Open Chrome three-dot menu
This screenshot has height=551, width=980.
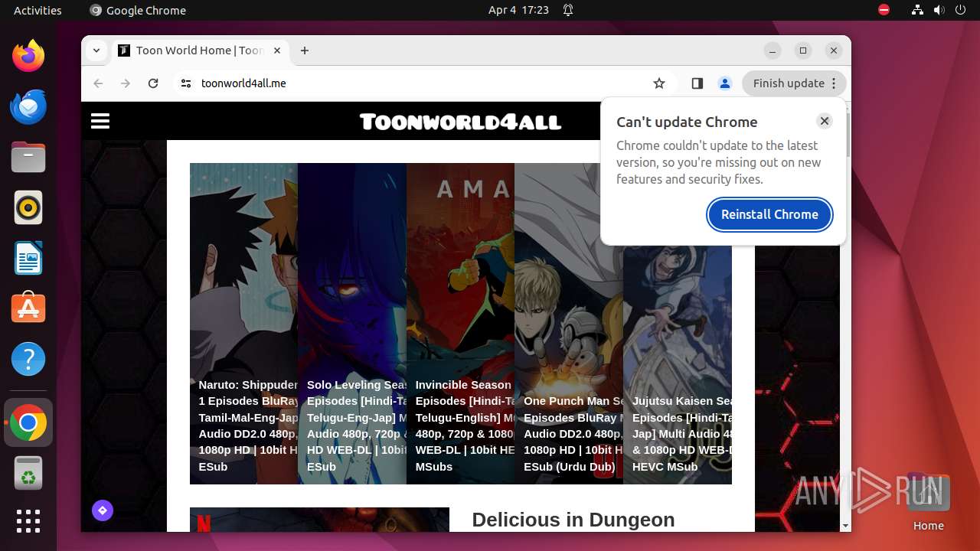tap(835, 83)
